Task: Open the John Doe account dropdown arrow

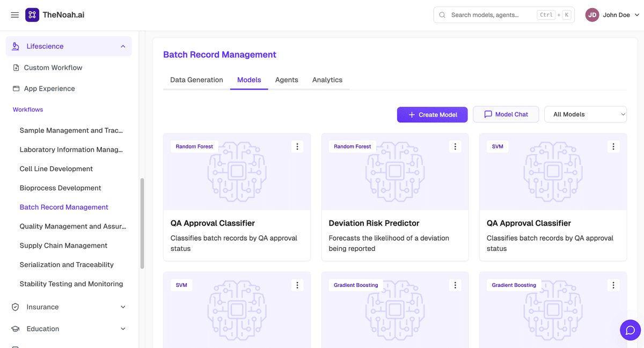Action: click(x=637, y=15)
